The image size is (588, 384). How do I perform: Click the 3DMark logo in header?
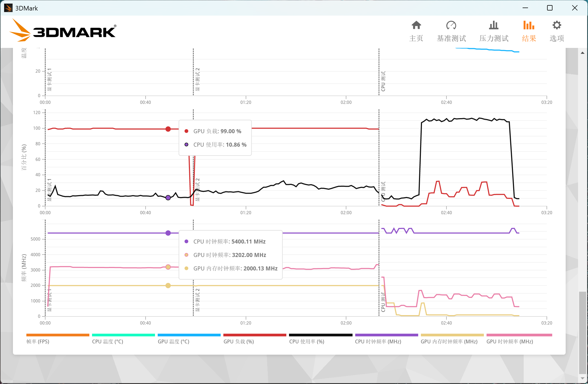[63, 30]
